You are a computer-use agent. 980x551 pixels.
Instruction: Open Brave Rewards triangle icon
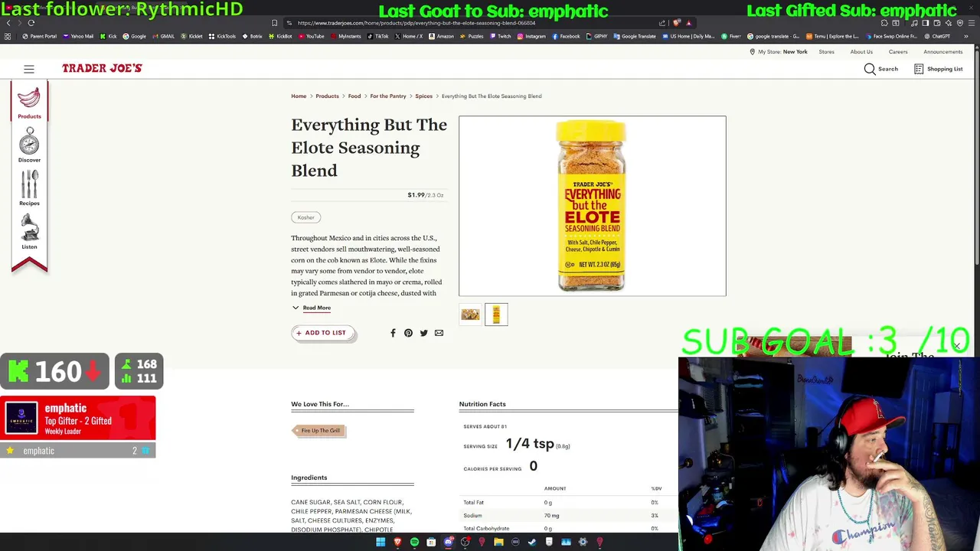click(x=689, y=23)
